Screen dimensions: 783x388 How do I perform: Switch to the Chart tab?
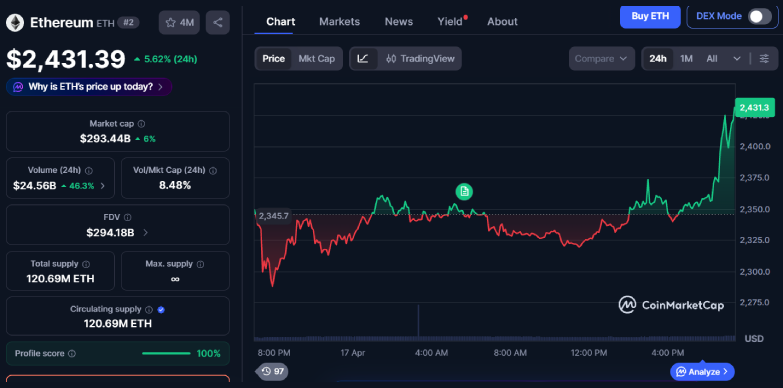click(x=281, y=21)
